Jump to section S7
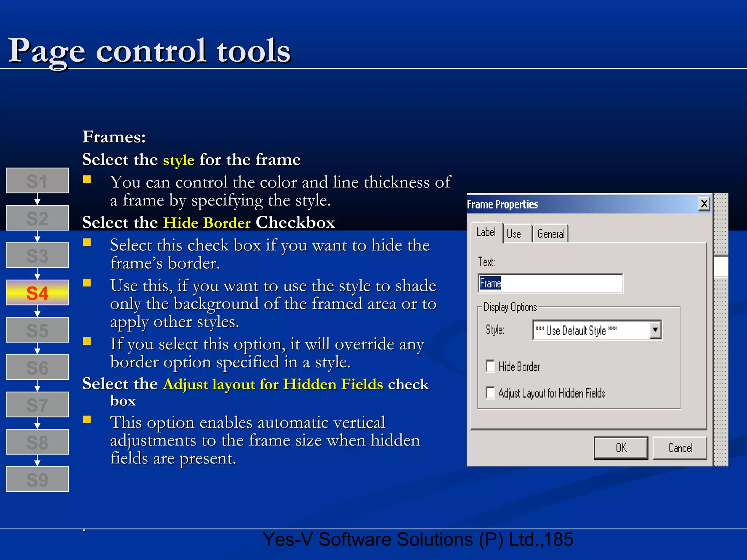Image resolution: width=747 pixels, height=560 pixels. coord(37,405)
